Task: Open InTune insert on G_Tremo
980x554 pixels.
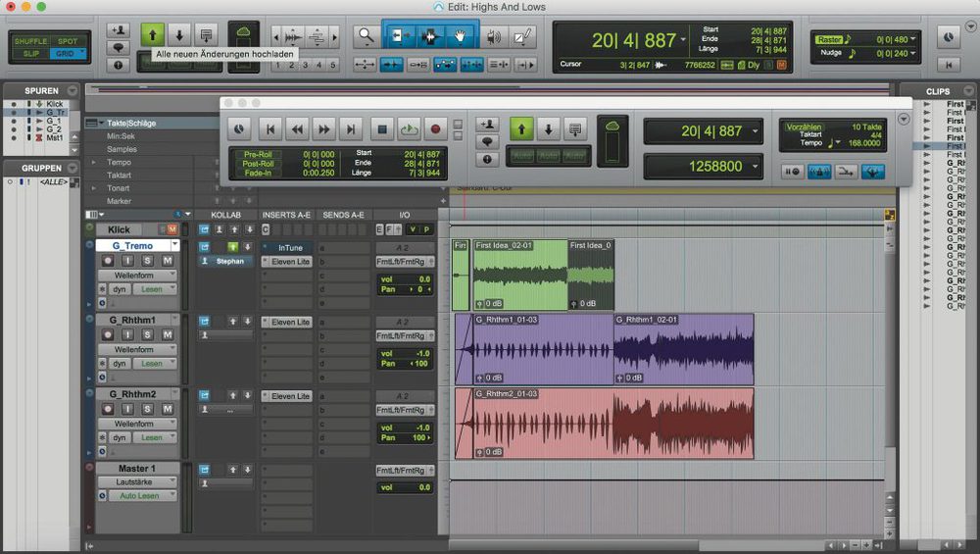Action: 287,248
